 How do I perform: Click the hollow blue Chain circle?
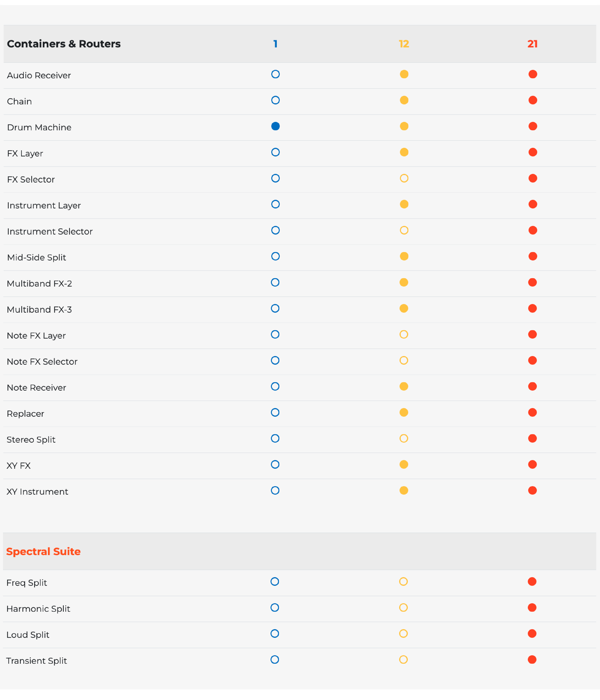tap(276, 100)
